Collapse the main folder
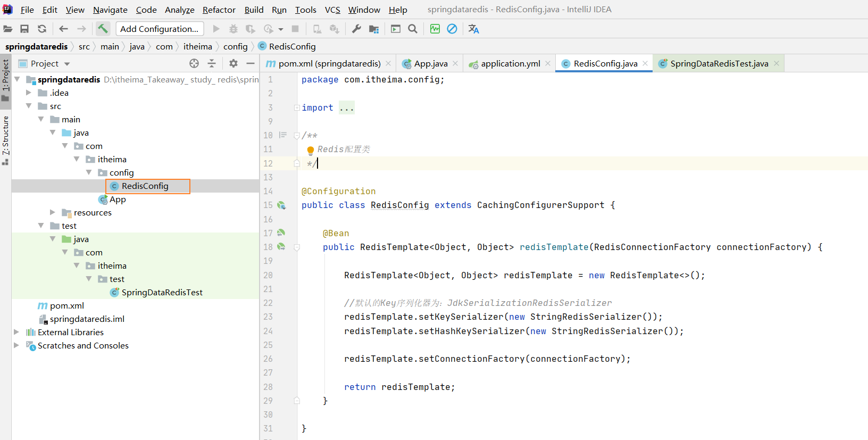868x440 pixels. click(41, 119)
